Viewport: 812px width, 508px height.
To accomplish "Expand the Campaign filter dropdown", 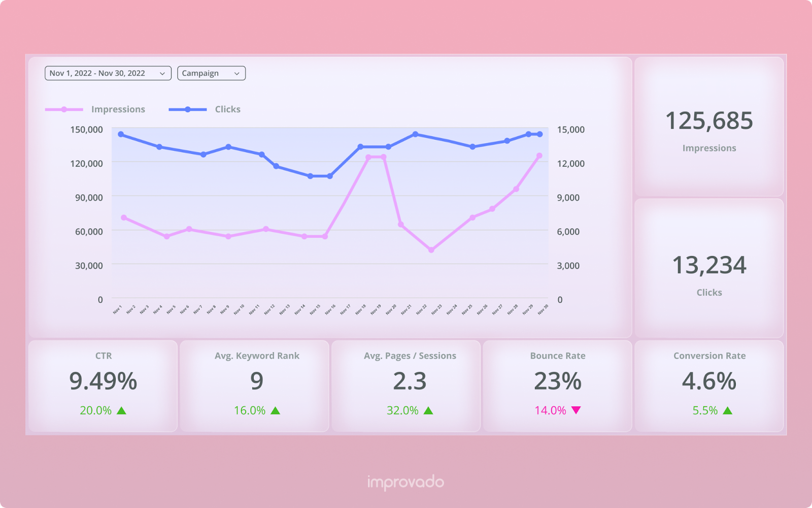I will [x=211, y=73].
